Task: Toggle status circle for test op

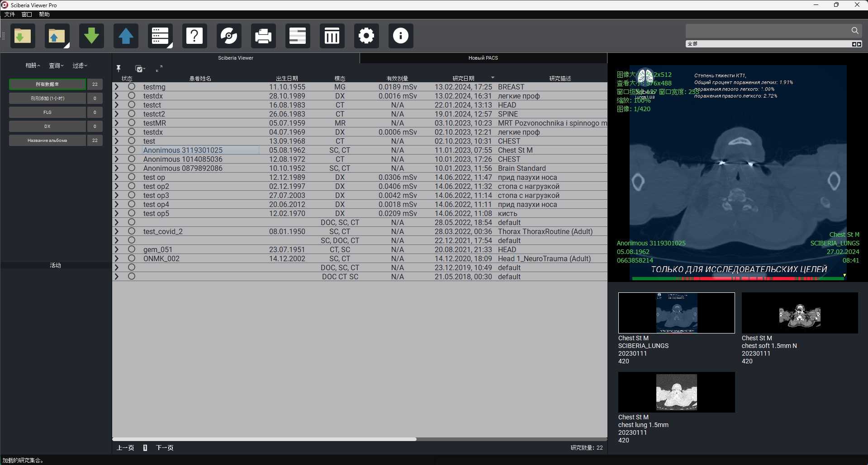Action: [132, 177]
